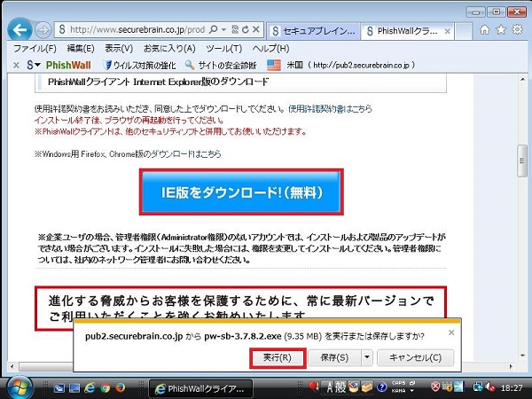
Task: Click the US flag icon in toolbar
Action: click(274, 65)
